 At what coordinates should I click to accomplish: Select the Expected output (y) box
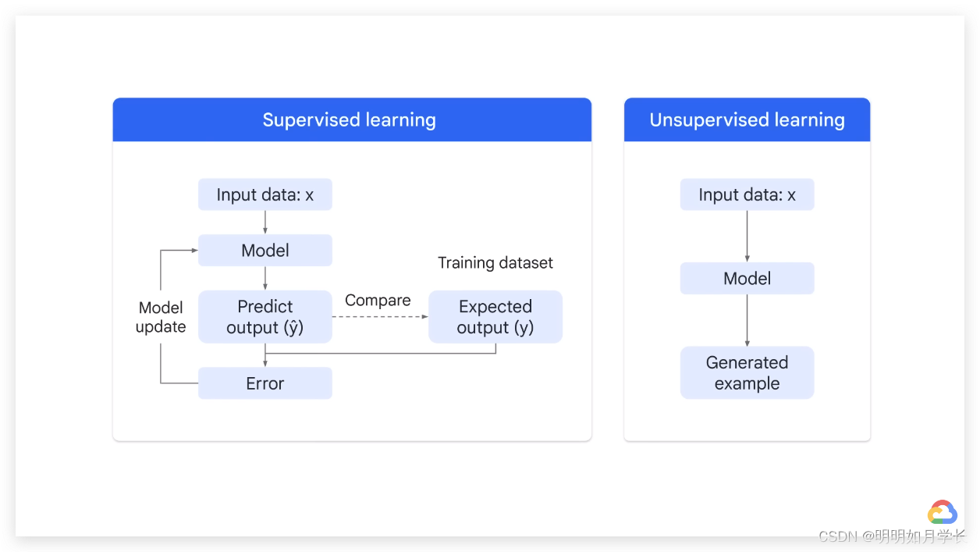point(495,317)
